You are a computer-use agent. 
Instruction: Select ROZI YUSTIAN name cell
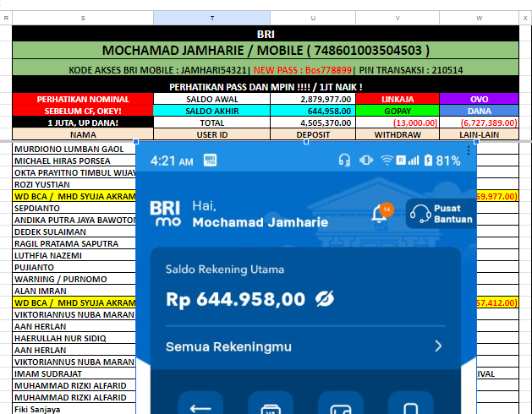pyautogui.click(x=74, y=184)
